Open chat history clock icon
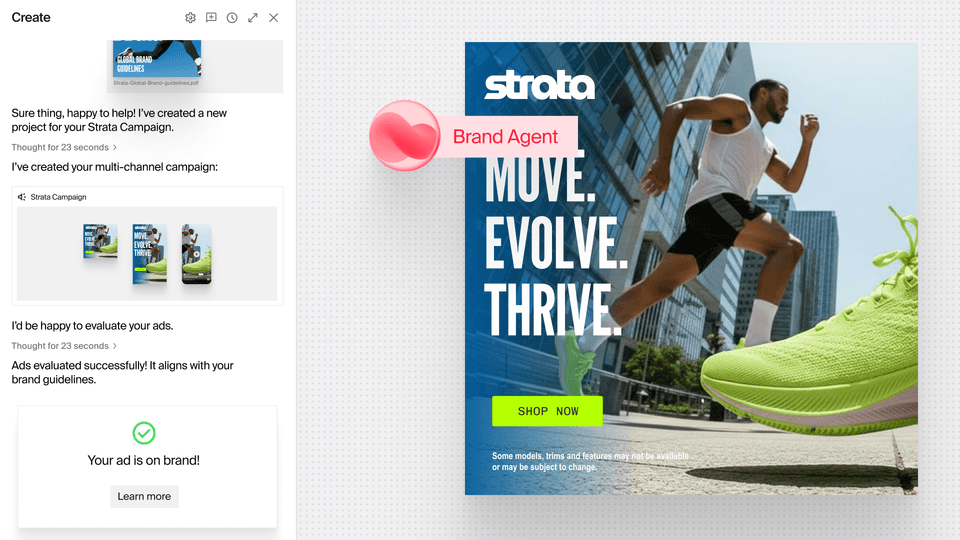The image size is (960, 540). click(232, 18)
